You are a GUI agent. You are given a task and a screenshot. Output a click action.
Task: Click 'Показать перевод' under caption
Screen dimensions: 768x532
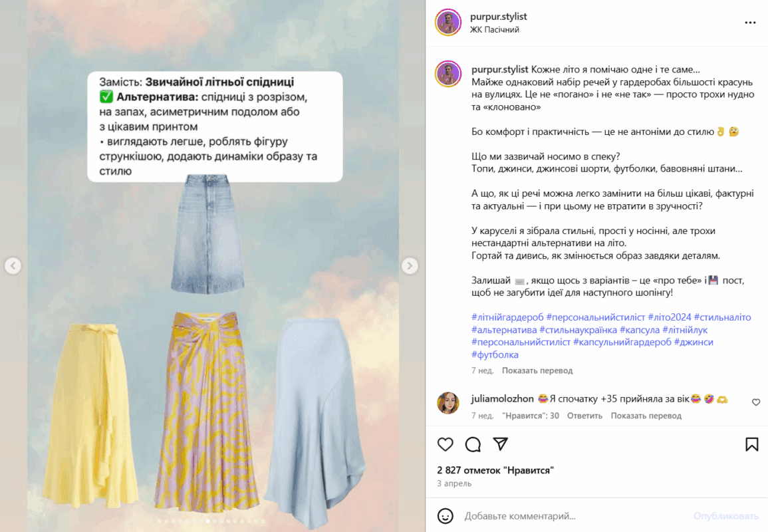pyautogui.click(x=537, y=370)
